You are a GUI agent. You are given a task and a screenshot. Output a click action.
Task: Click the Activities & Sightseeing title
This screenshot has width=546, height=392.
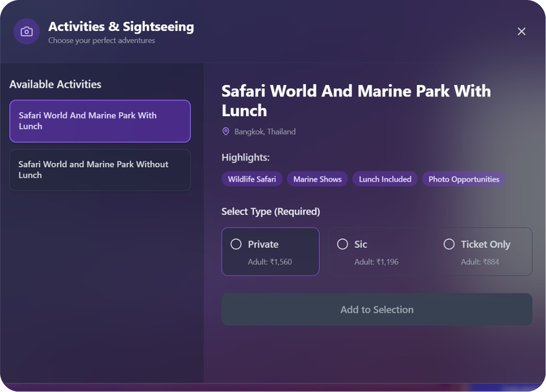(x=121, y=26)
